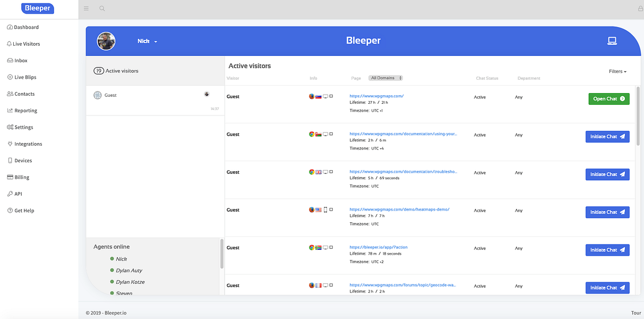Click the Chat Status column header
Viewport: 644px width, 319px height.
pyautogui.click(x=487, y=78)
